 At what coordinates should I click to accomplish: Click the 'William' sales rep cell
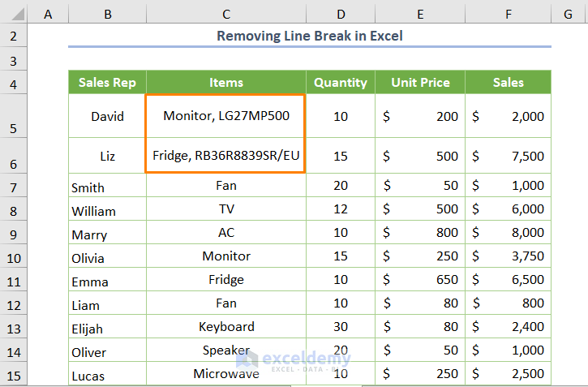tap(107, 210)
